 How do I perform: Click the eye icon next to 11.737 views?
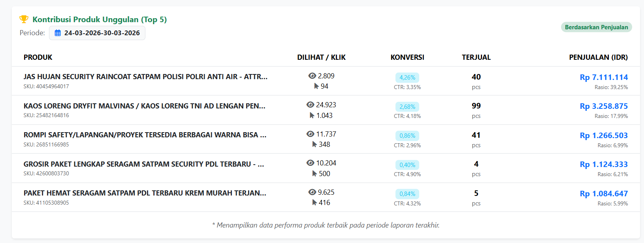tap(310, 134)
